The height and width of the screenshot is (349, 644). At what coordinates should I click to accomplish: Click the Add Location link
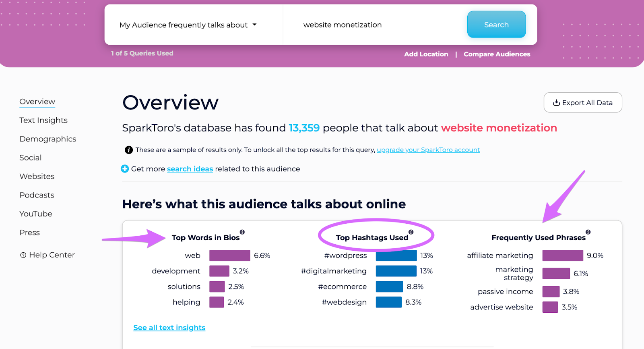pyautogui.click(x=426, y=54)
